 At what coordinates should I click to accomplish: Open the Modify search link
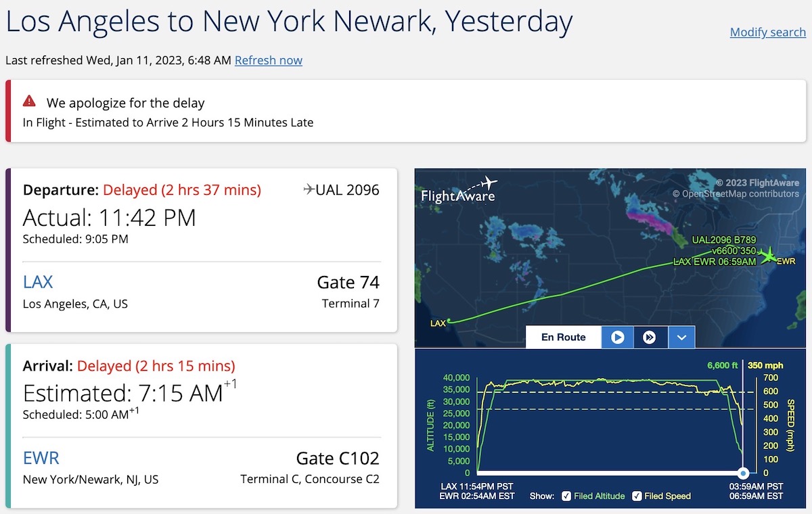[768, 32]
